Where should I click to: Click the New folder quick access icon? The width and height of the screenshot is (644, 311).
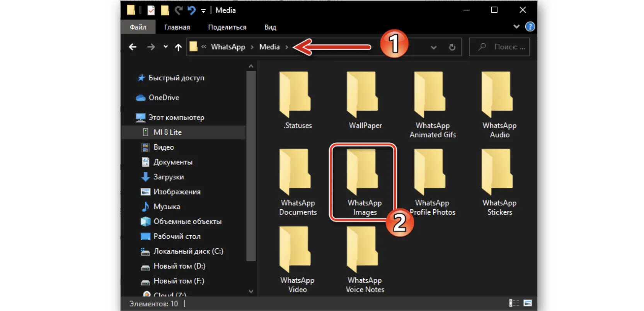(x=165, y=10)
